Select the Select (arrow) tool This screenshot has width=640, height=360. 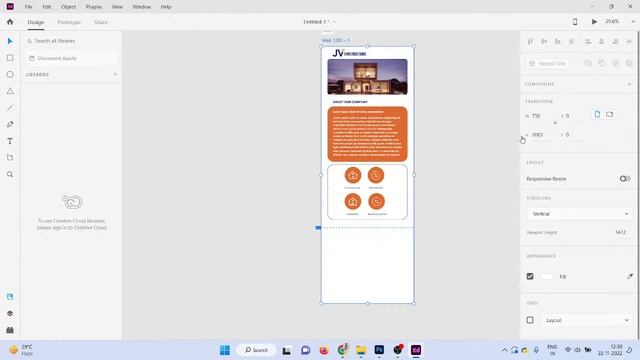click(x=10, y=41)
